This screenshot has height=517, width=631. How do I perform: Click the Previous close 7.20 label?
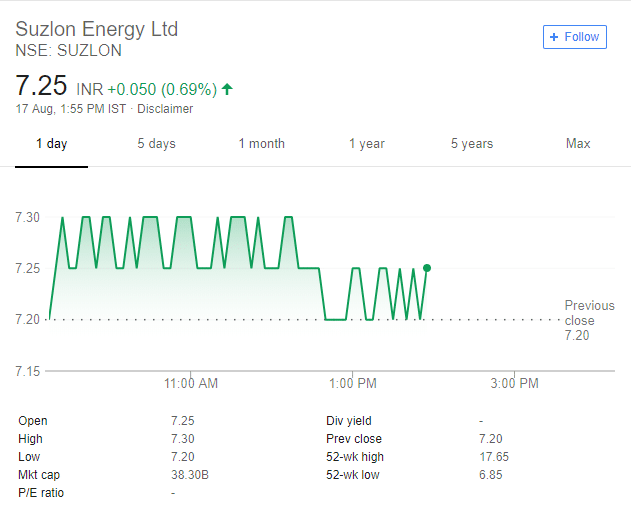(590, 320)
